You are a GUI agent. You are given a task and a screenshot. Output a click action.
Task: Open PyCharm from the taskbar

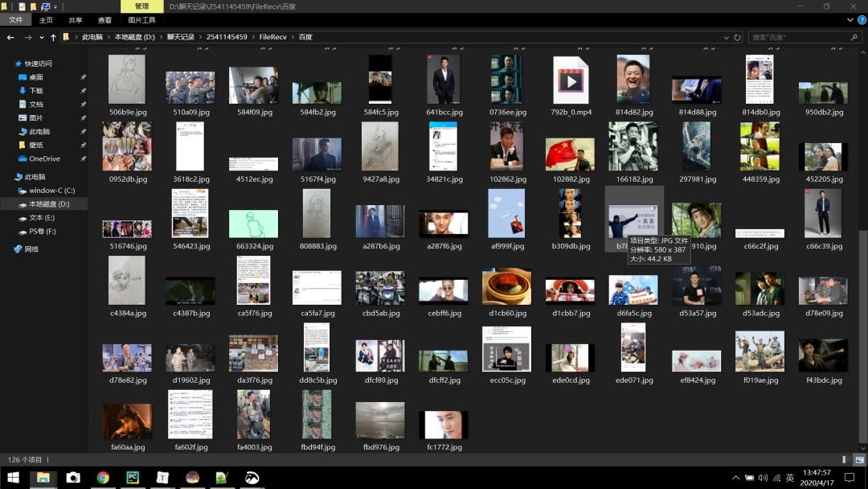(133, 477)
